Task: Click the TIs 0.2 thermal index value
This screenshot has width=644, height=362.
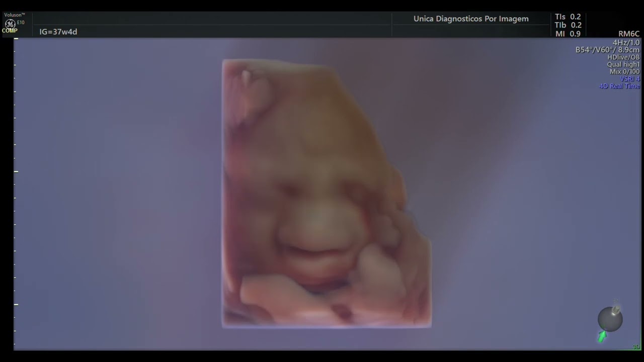Action: [568, 17]
